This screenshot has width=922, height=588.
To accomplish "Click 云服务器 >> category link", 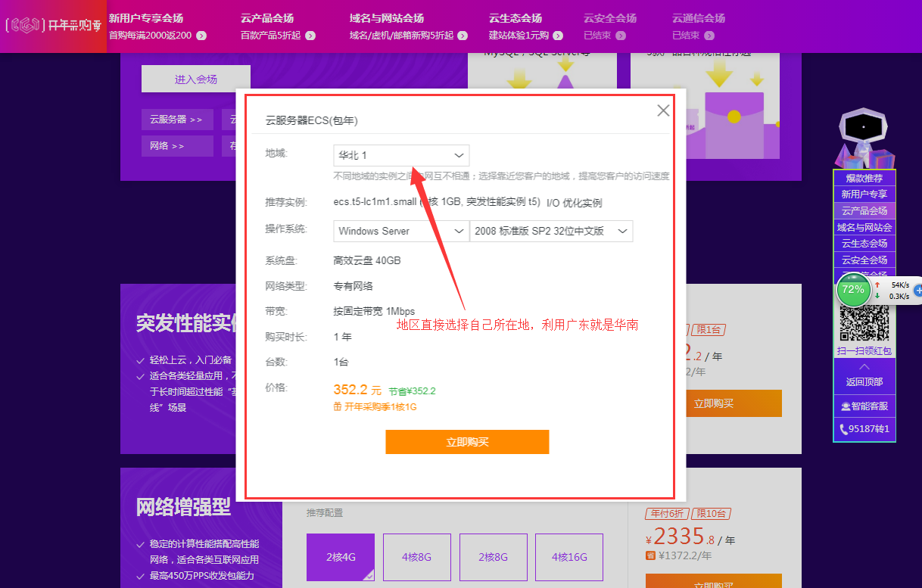I will 176,120.
